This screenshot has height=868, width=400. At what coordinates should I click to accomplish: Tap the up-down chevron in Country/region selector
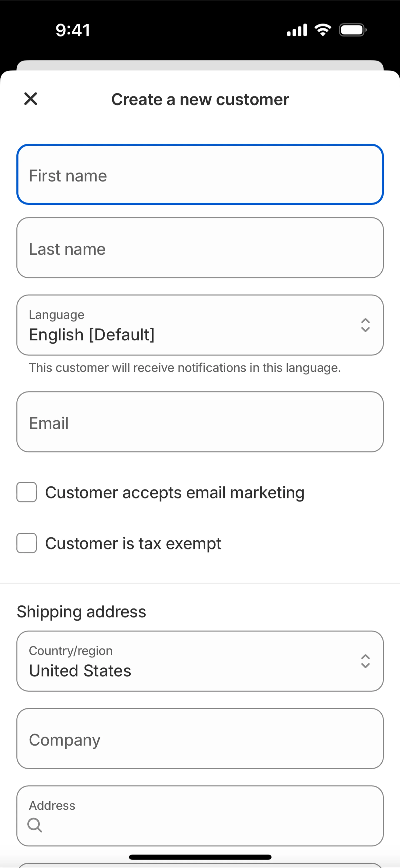[365, 661]
